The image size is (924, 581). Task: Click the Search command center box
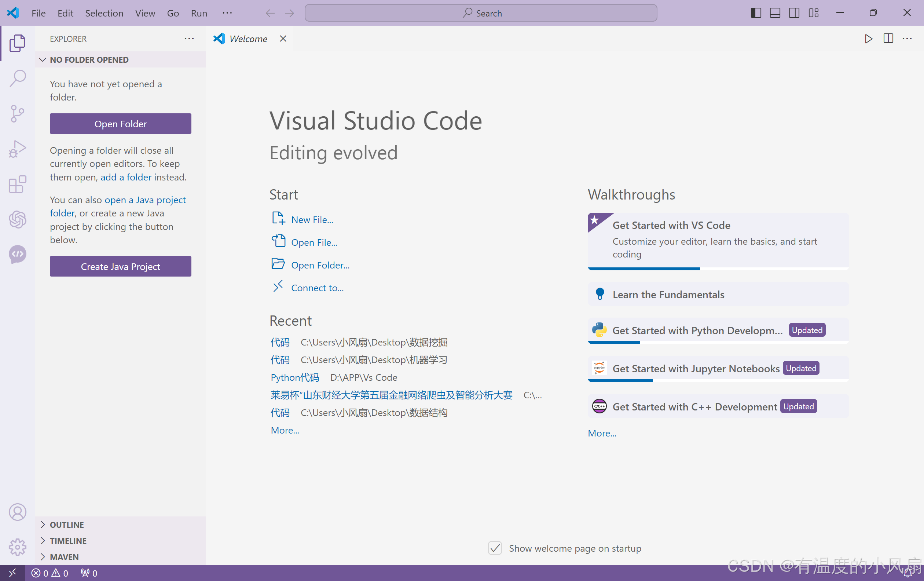click(x=480, y=13)
